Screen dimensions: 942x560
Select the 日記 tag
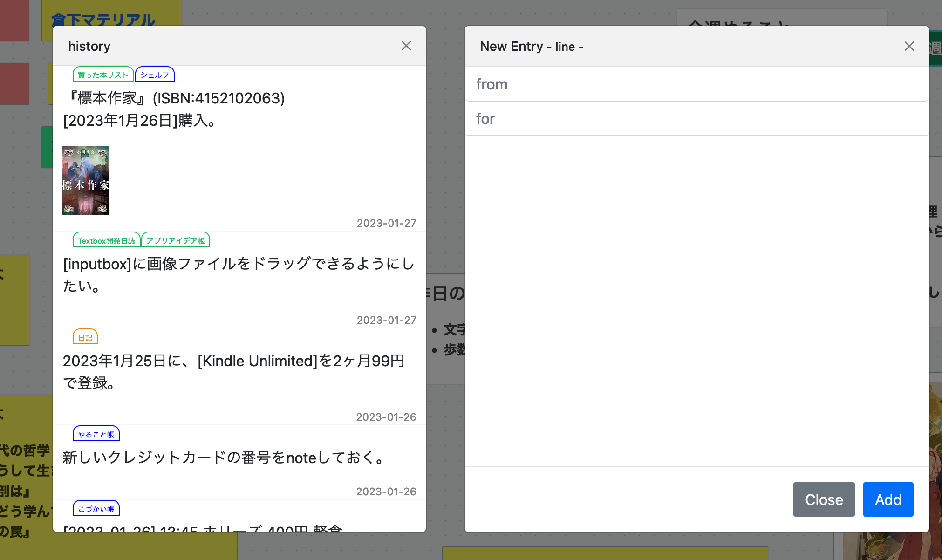(85, 337)
